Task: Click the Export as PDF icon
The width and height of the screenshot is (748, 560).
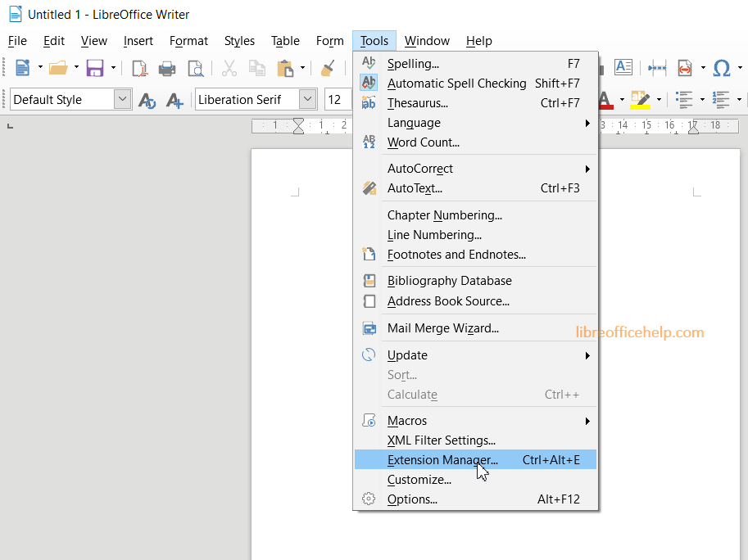Action: 139,68
